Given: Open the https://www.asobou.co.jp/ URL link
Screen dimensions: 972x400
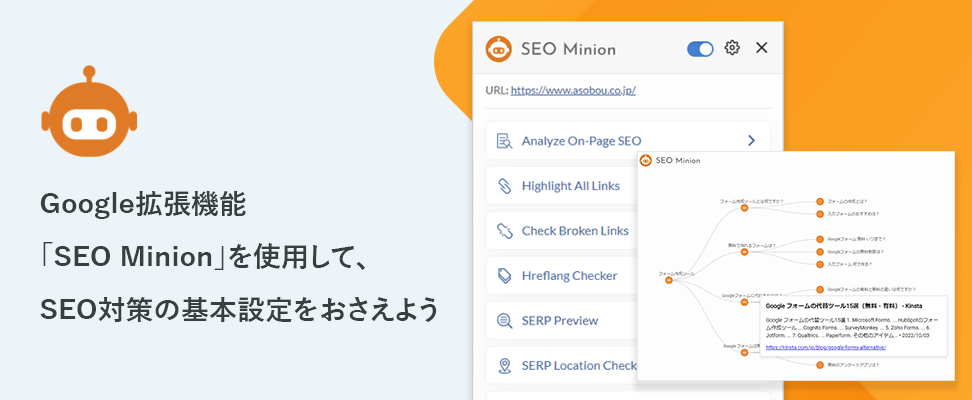Looking at the screenshot, I should pos(573,90).
